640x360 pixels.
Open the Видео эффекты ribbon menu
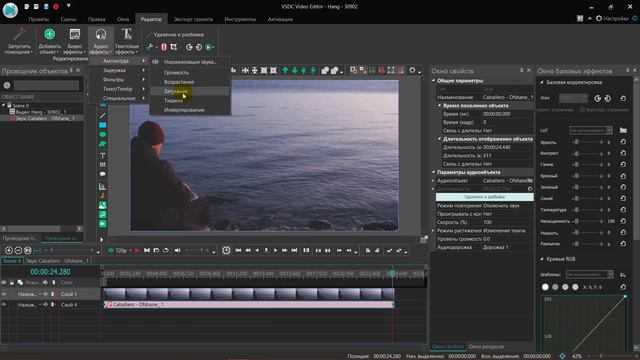75,41
